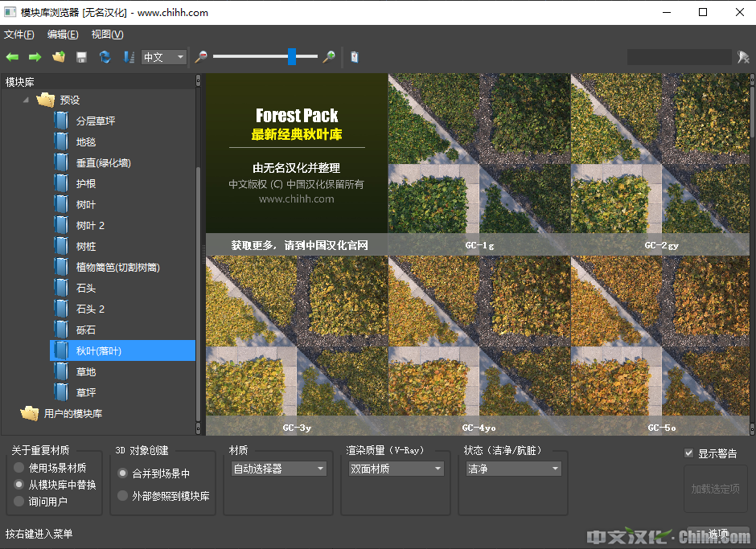Select the 使用场景材质 radio option
Screen dimensions: 756x549
click(x=19, y=468)
